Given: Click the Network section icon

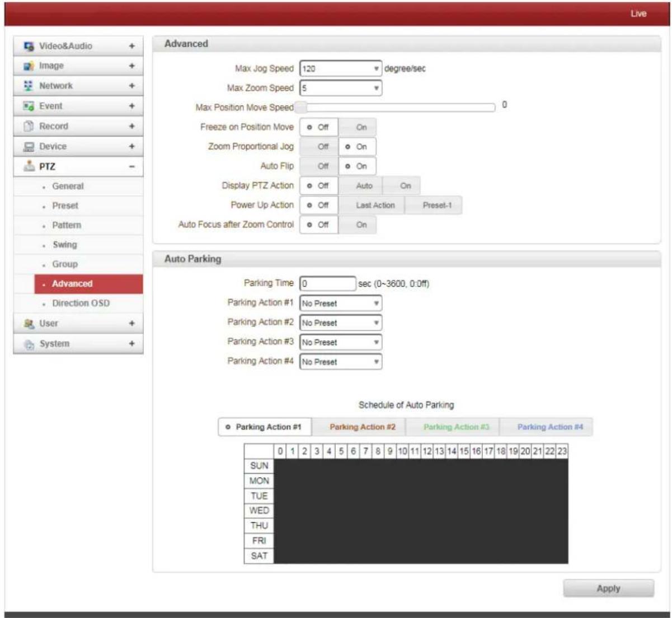Looking at the screenshot, I should click(x=29, y=86).
